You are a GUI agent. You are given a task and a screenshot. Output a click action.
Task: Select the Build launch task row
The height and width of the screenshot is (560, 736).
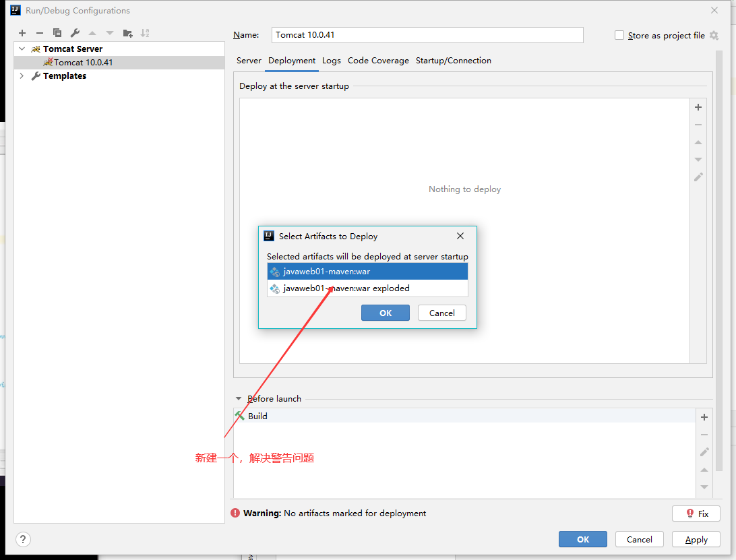(x=464, y=416)
